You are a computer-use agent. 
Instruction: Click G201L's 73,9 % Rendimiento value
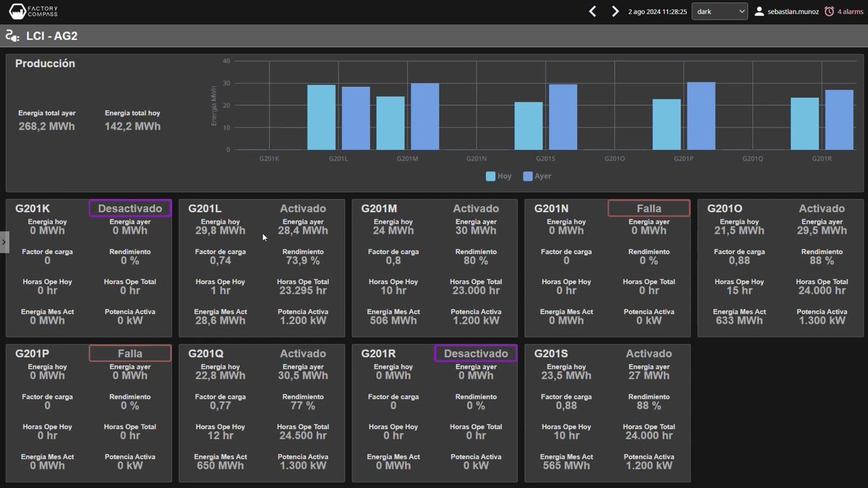pyautogui.click(x=302, y=261)
